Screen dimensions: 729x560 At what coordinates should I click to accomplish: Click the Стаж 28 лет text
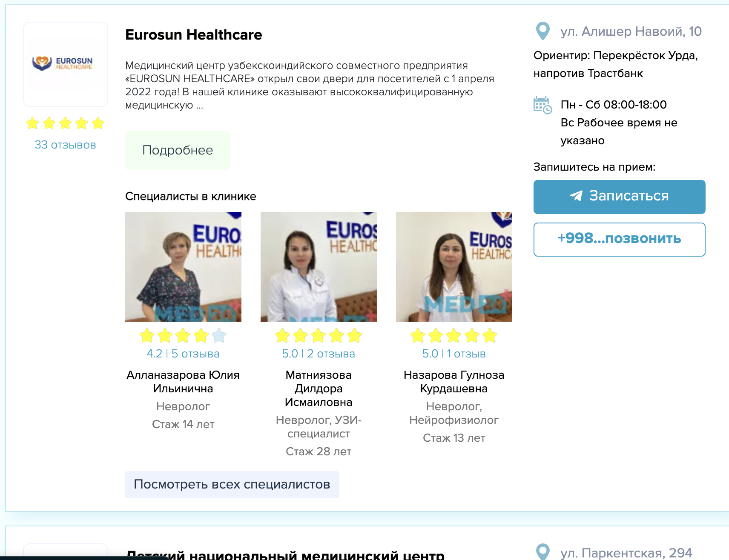(319, 451)
